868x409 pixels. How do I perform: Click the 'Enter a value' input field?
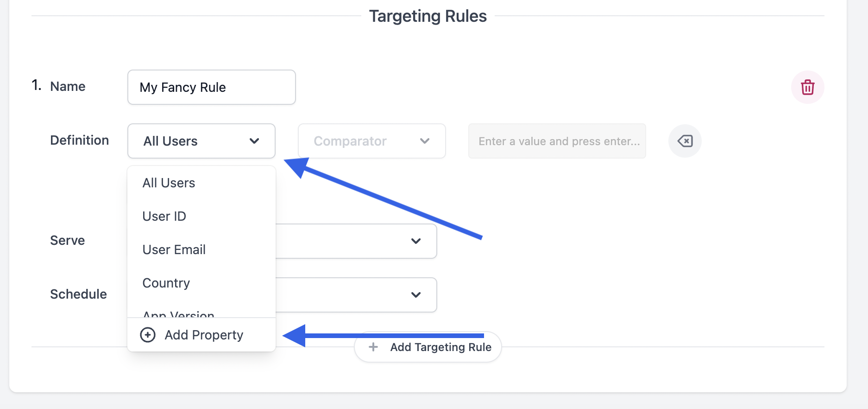[x=557, y=141]
